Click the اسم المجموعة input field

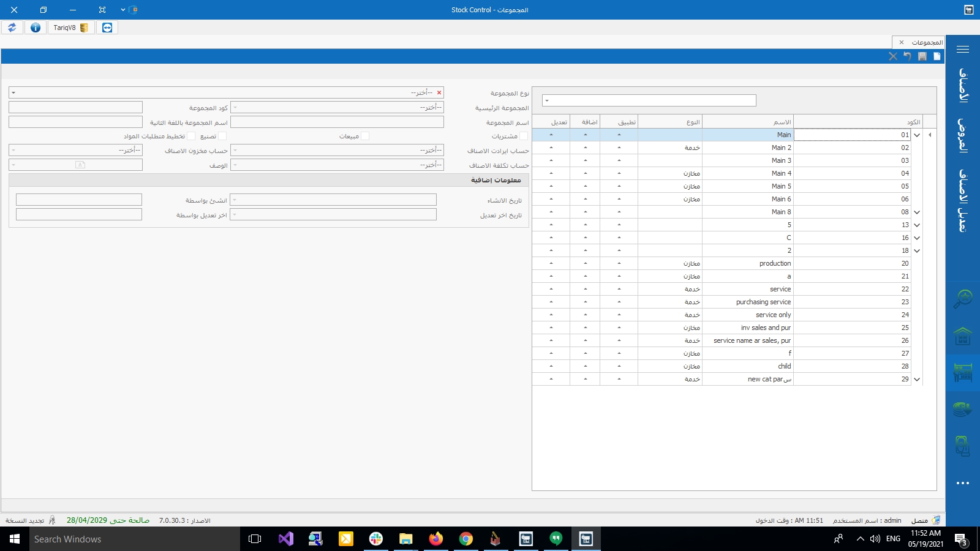click(x=337, y=122)
